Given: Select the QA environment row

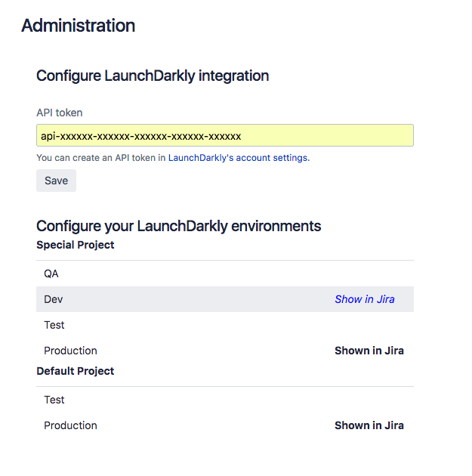Looking at the screenshot, I should 225,274.
